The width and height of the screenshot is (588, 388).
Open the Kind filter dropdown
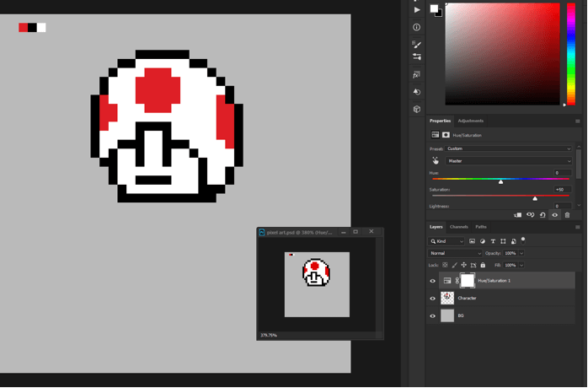(x=446, y=241)
